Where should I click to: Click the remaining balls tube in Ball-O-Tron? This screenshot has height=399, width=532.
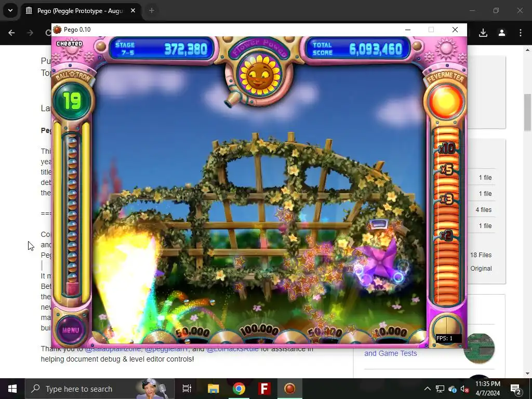[x=72, y=214]
